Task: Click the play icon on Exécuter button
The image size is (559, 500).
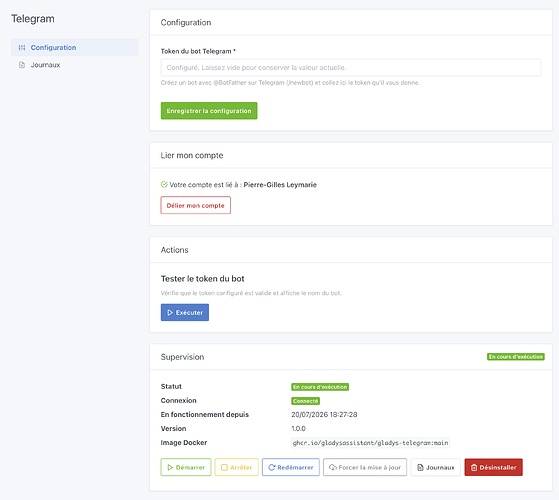Action: point(170,313)
